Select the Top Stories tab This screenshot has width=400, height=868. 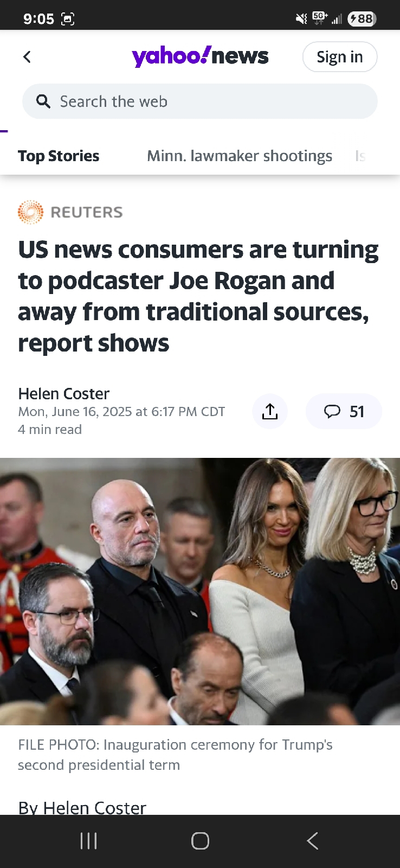[x=59, y=156]
